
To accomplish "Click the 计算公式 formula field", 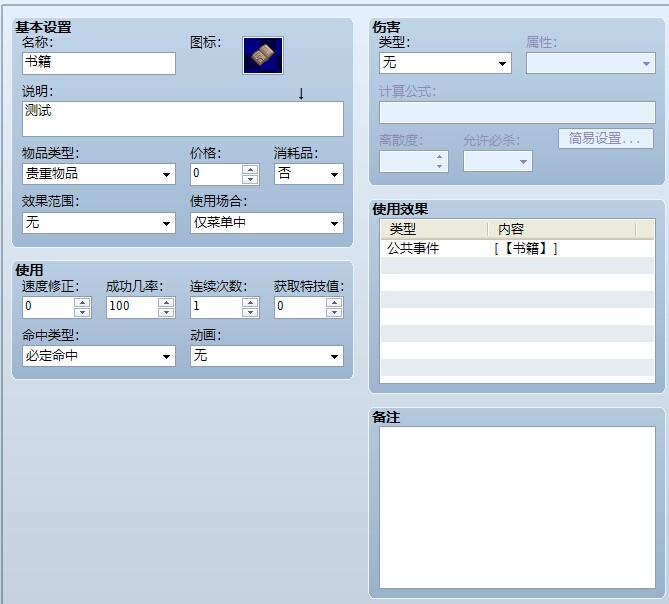I will tap(517, 112).
